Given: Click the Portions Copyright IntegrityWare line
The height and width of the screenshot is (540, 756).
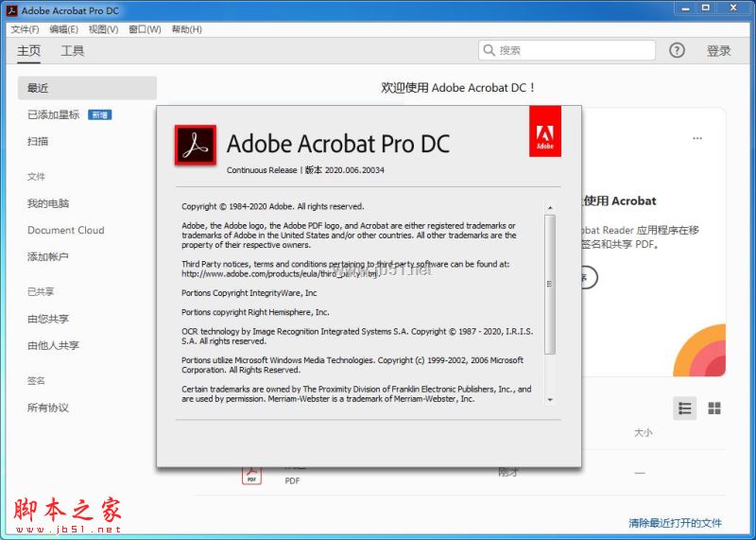Looking at the screenshot, I should pos(249,293).
